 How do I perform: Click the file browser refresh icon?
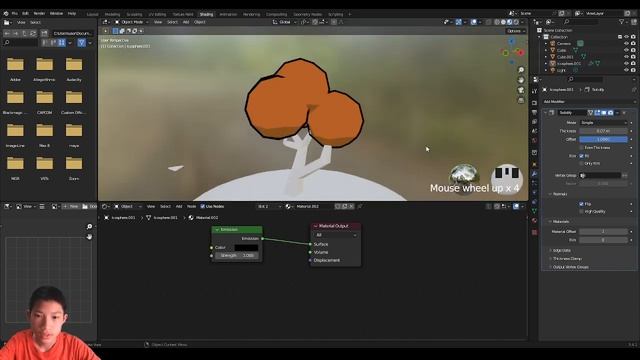point(33,33)
